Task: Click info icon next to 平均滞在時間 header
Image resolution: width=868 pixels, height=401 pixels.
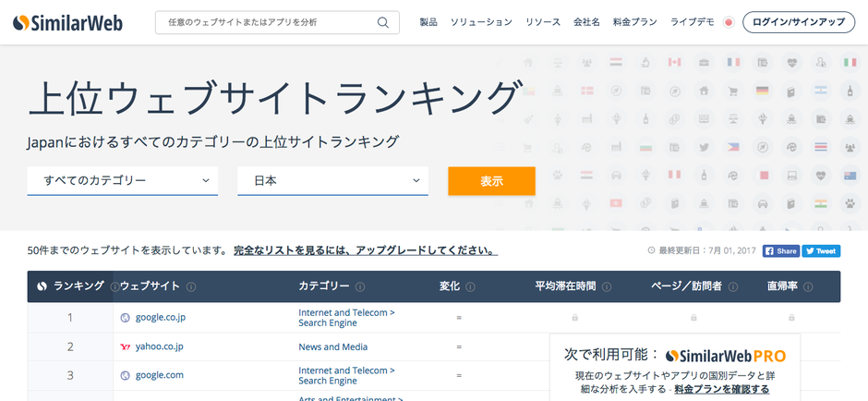Action: (607, 287)
